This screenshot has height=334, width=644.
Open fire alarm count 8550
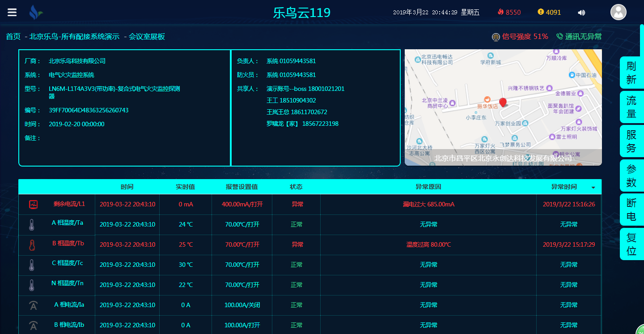pyautogui.click(x=509, y=12)
